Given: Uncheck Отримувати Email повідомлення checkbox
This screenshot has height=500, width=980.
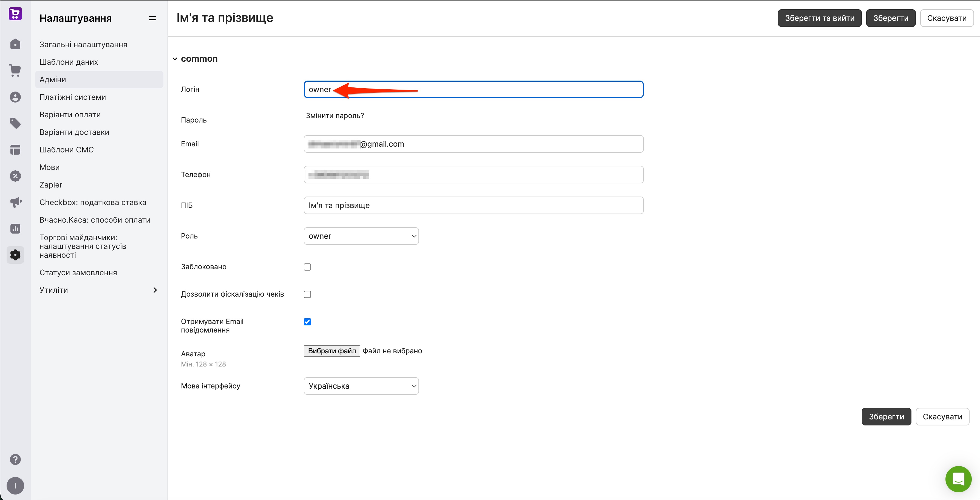Looking at the screenshot, I should tap(307, 322).
